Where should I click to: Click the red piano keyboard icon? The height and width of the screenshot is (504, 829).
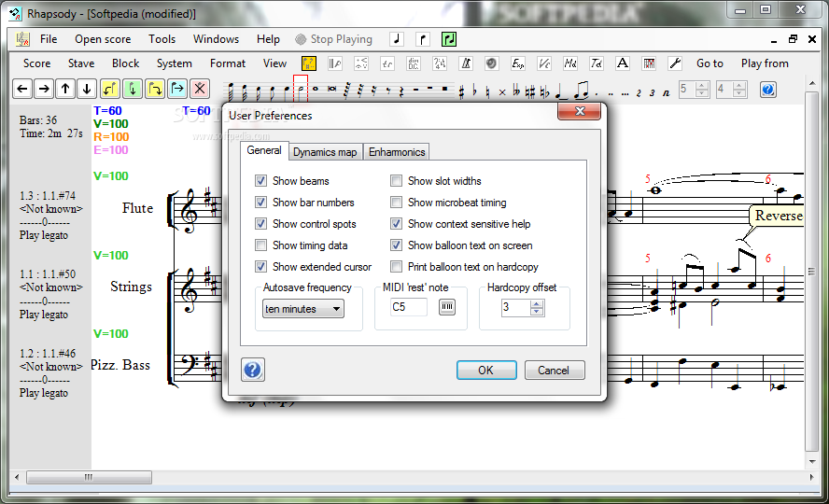pos(649,63)
